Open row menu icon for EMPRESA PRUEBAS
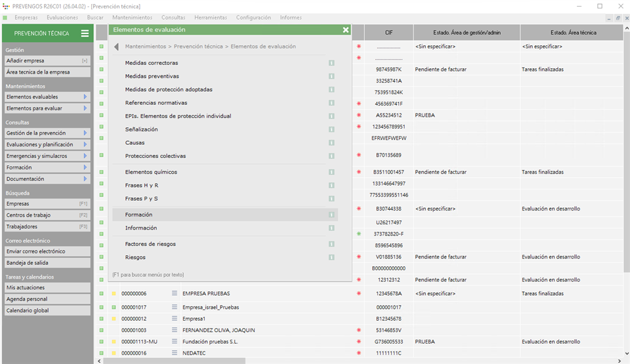The image size is (630, 364). [175, 294]
